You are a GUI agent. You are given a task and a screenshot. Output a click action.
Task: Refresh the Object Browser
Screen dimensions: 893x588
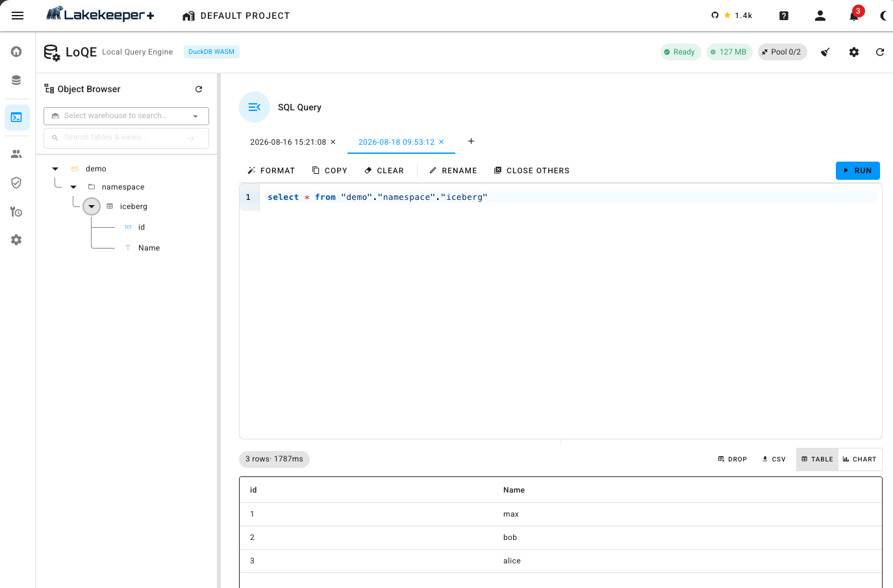pos(199,89)
